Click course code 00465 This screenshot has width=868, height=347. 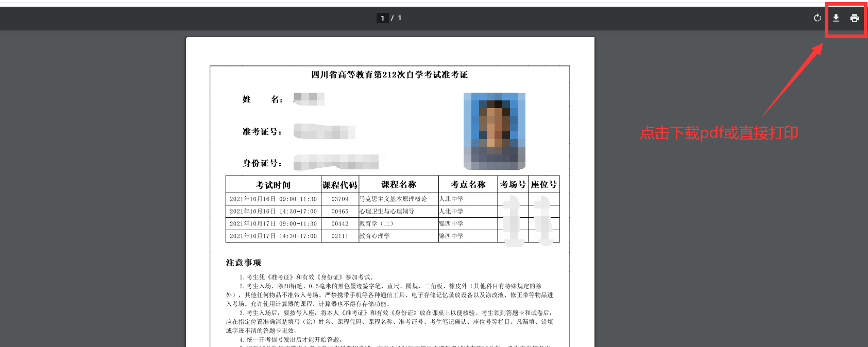pyautogui.click(x=340, y=211)
